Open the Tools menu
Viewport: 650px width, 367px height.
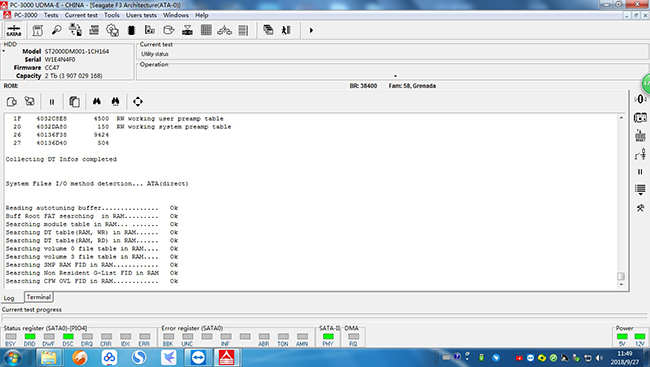[x=112, y=15]
